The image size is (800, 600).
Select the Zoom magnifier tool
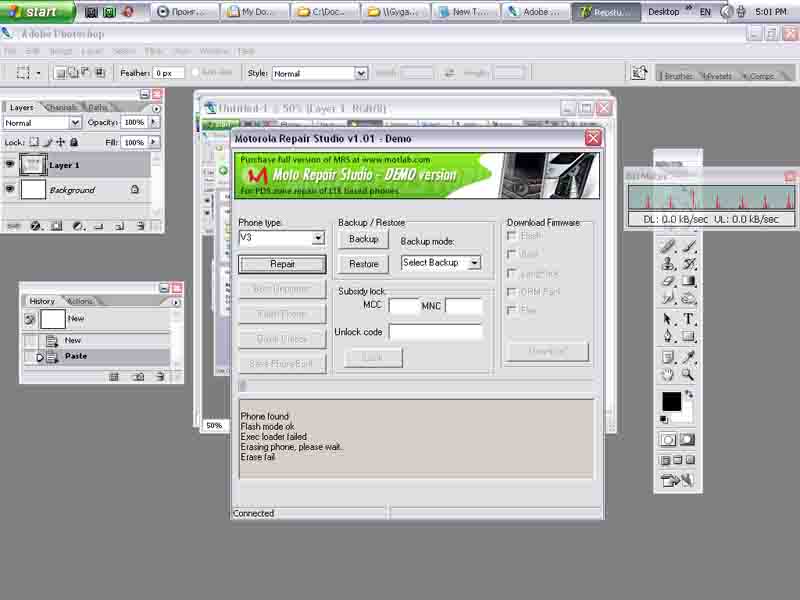[x=688, y=375]
